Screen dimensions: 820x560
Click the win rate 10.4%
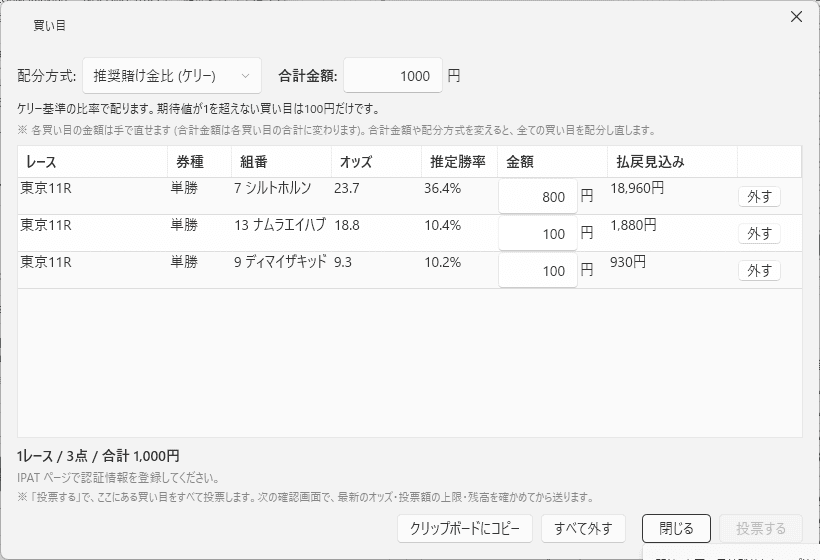[x=442, y=225]
